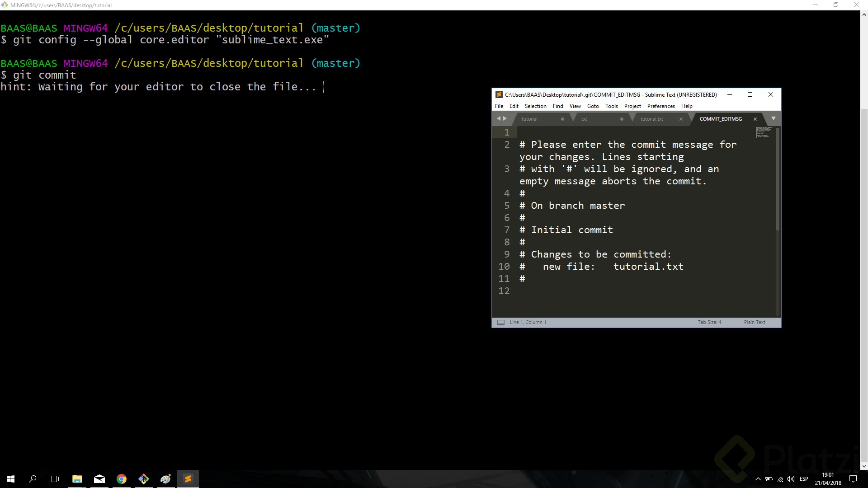Maximize the Sublime Text window

pyautogui.click(x=750, y=94)
